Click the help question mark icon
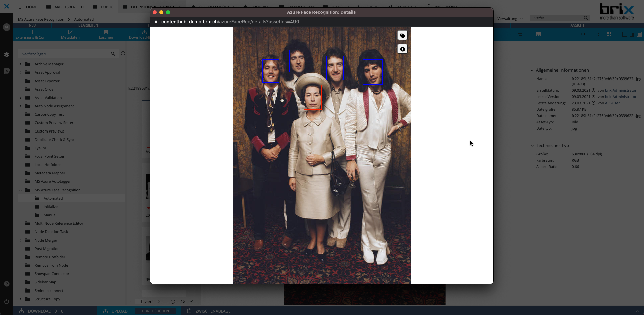Image resolution: width=644 pixels, height=315 pixels. pos(7,284)
